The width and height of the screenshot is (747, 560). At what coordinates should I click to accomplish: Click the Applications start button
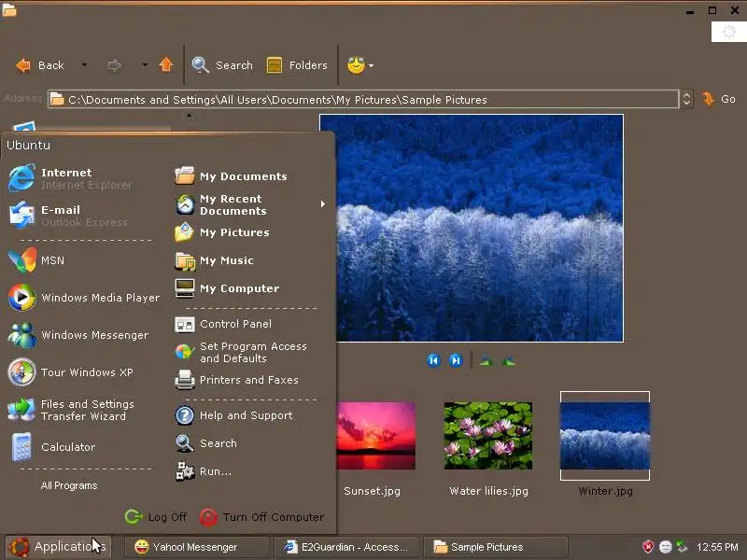pyautogui.click(x=58, y=547)
